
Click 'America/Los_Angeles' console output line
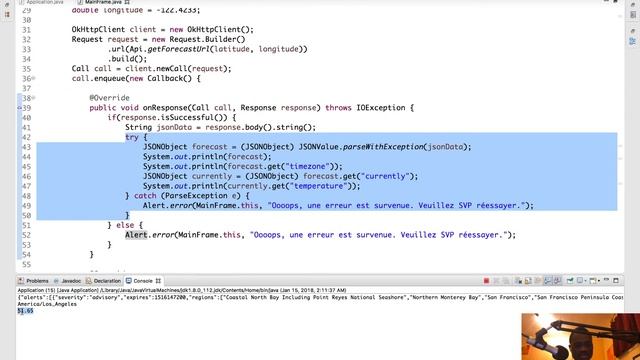pyautogui.click(x=47, y=304)
